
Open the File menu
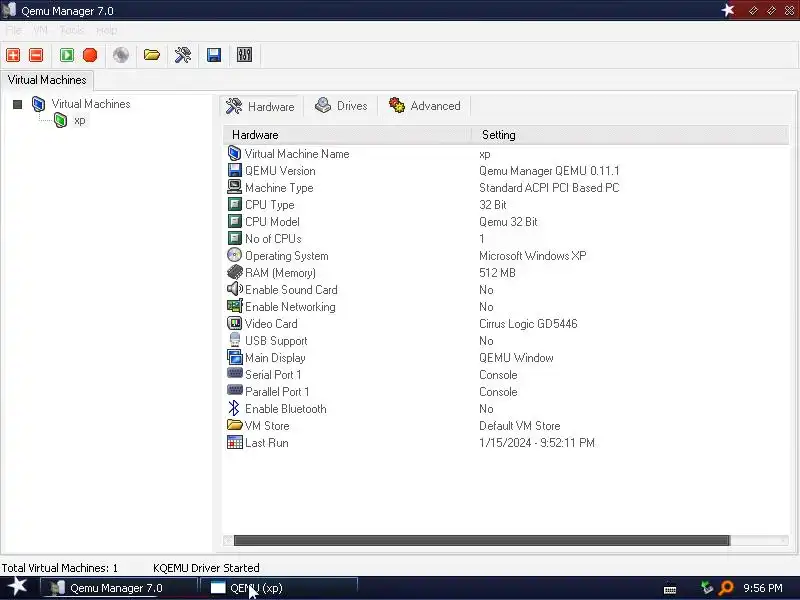(x=14, y=30)
